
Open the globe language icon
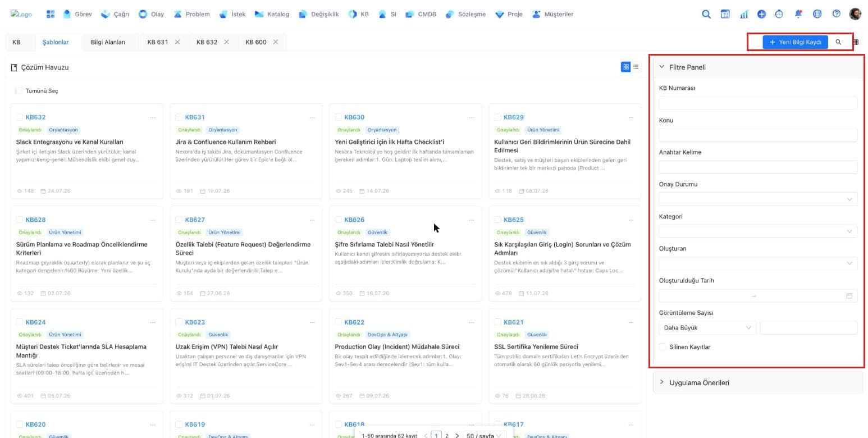coord(817,14)
